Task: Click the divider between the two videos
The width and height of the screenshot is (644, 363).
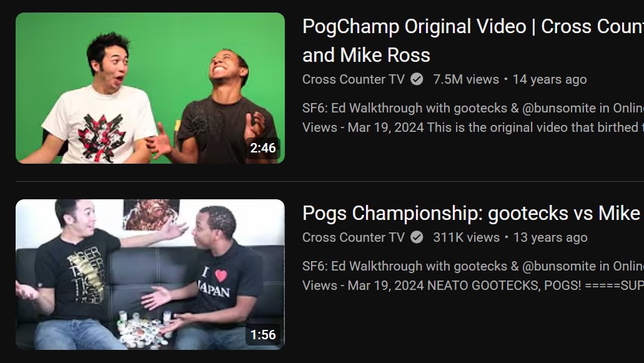Action: click(x=330, y=181)
